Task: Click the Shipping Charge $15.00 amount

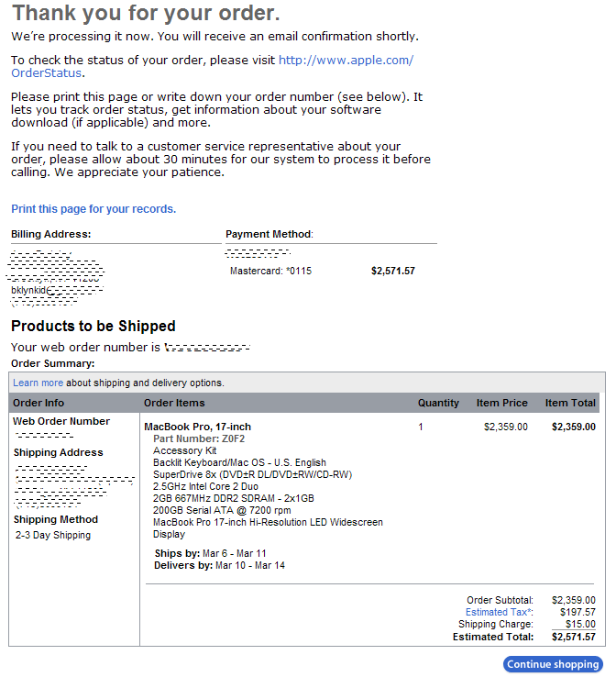Action: pyautogui.click(x=578, y=624)
